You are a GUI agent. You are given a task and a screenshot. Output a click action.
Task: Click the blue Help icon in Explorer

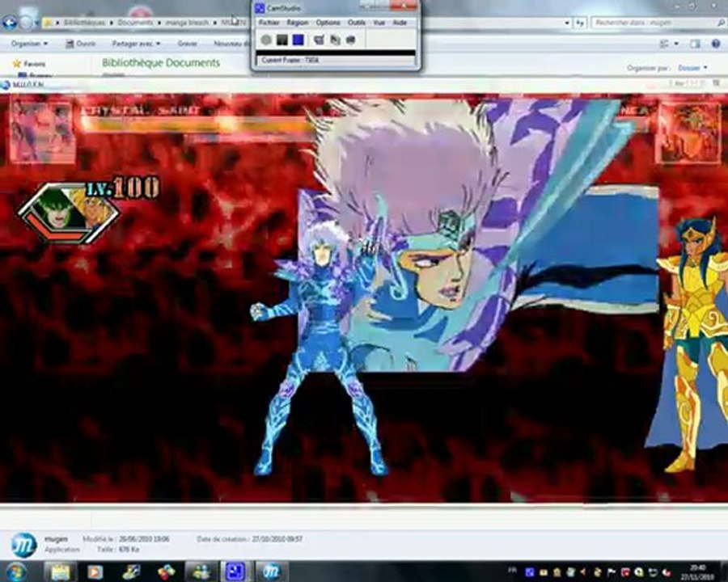tap(716, 44)
